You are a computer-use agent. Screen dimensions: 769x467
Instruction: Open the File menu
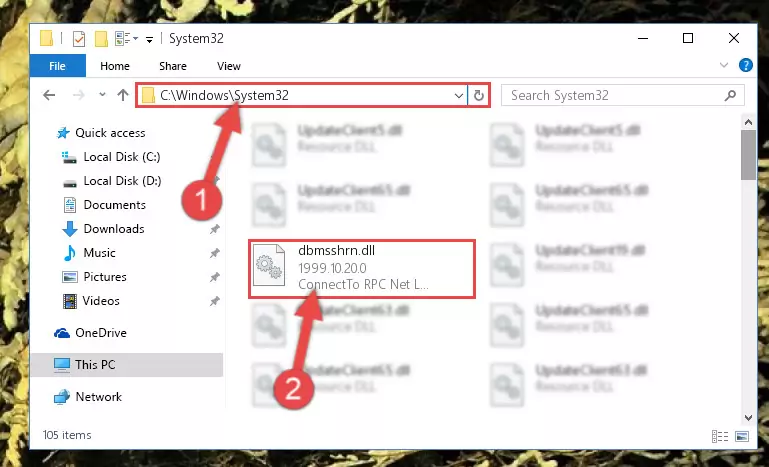[x=57, y=66]
